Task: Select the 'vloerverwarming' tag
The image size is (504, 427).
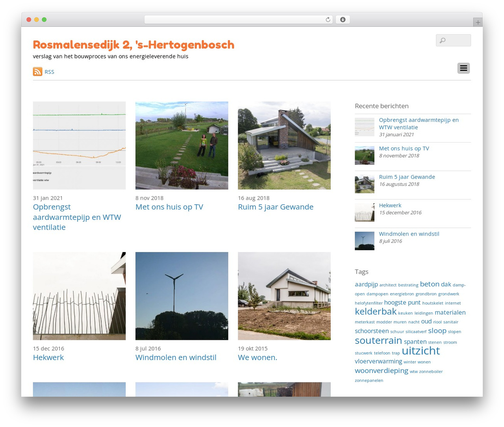Action: (378, 361)
